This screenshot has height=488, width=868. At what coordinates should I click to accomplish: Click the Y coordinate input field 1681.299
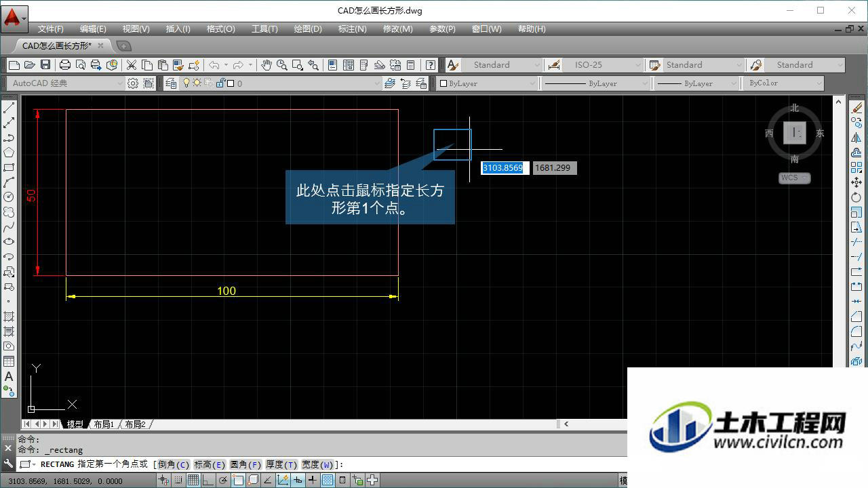click(x=555, y=167)
